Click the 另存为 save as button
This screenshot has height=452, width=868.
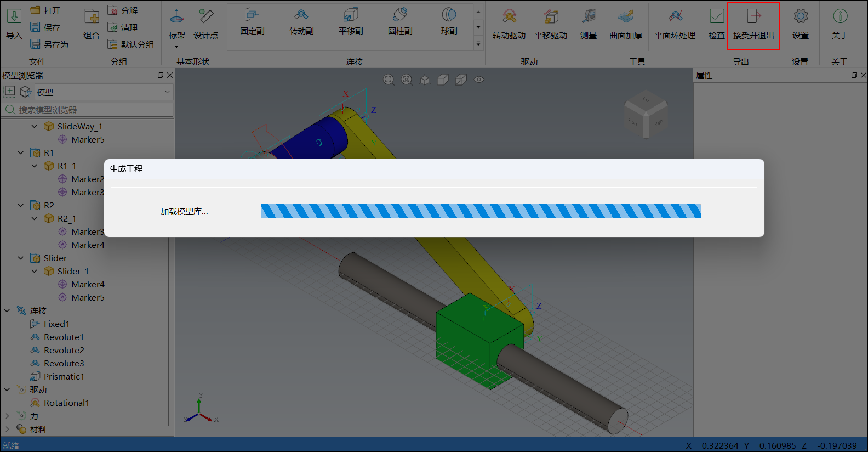(49, 44)
